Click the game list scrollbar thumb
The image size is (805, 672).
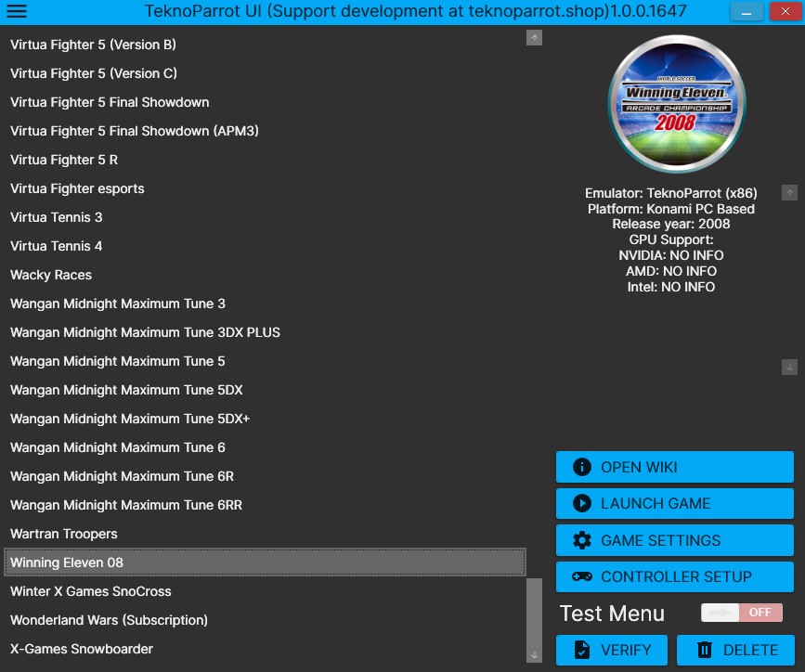(x=534, y=612)
